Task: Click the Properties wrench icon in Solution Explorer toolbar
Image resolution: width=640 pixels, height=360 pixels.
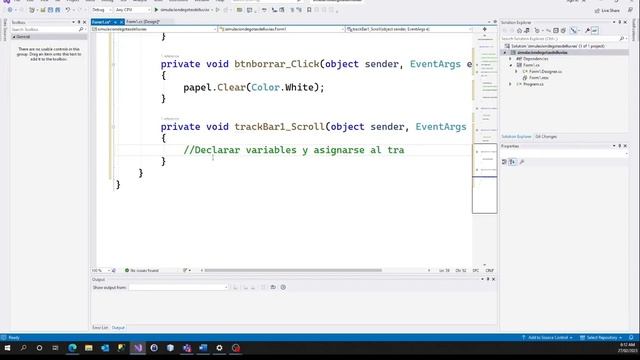Action: coord(587,30)
